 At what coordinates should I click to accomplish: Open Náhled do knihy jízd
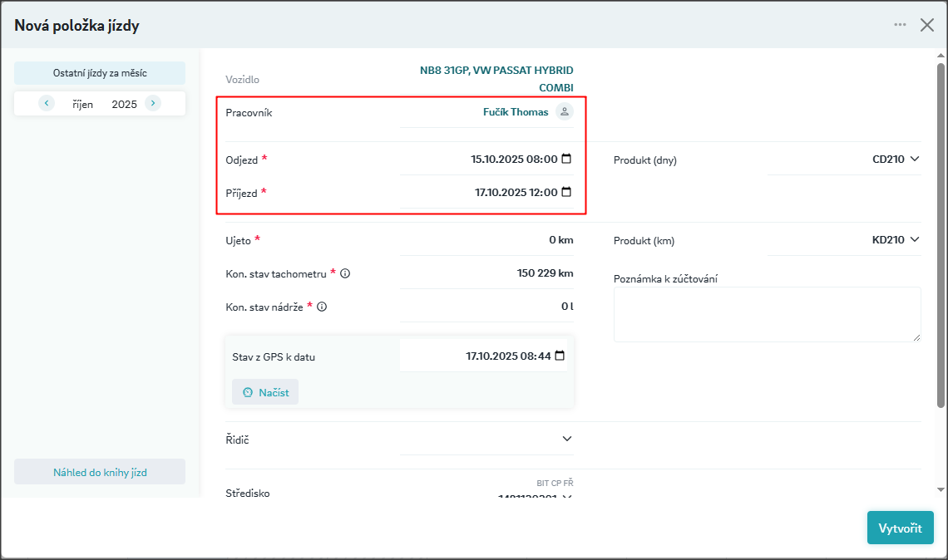(x=100, y=472)
